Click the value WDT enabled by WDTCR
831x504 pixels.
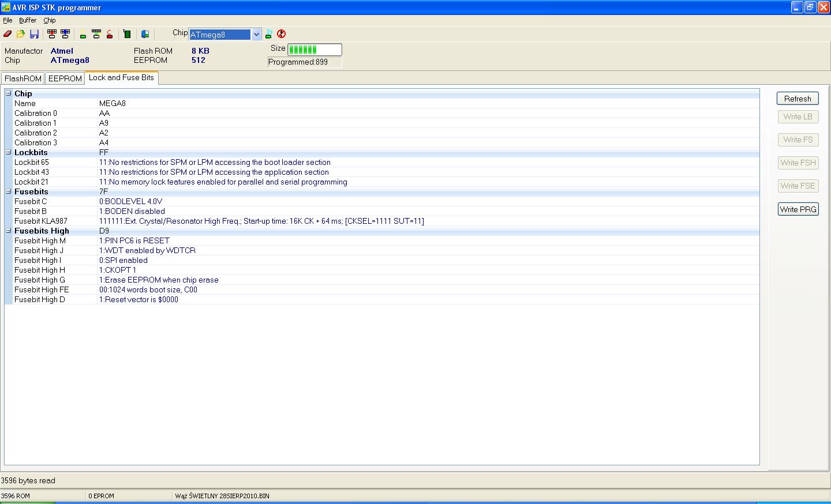click(147, 250)
